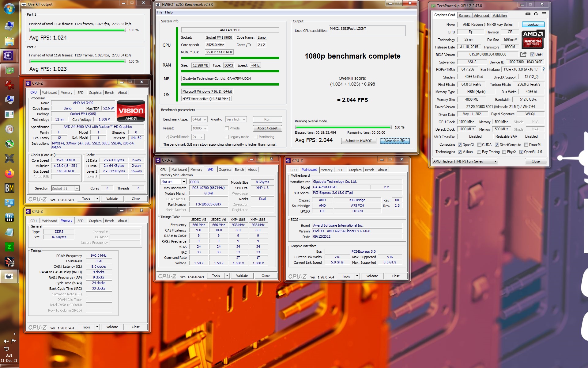Screen dimensions: 588x368
Task: Click the AMD Radeon Graphics logo in GPU-Z
Action: pyautogui.click(x=533, y=39)
